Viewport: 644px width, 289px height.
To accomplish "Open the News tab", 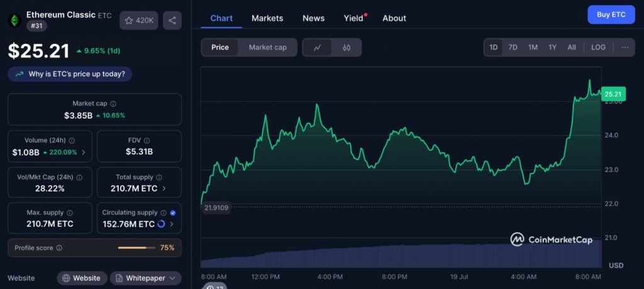I will [x=313, y=18].
